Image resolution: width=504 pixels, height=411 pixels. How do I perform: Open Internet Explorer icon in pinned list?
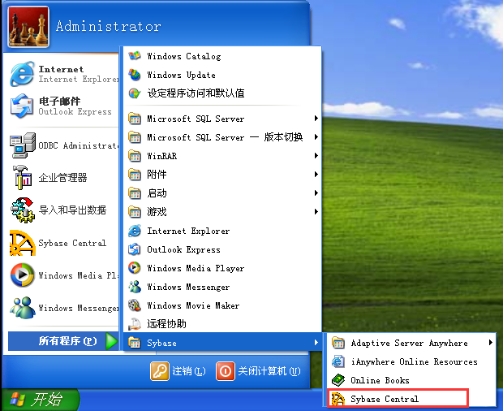click(22, 74)
